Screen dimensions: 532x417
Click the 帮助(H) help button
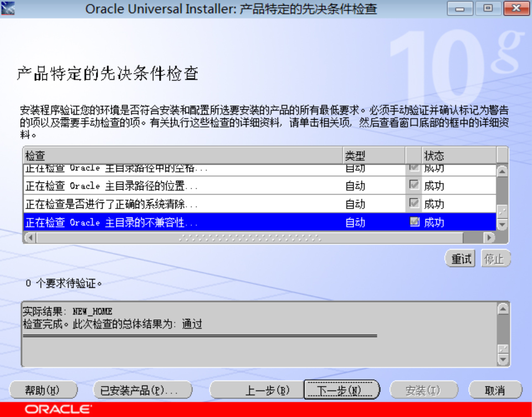pyautogui.click(x=43, y=390)
